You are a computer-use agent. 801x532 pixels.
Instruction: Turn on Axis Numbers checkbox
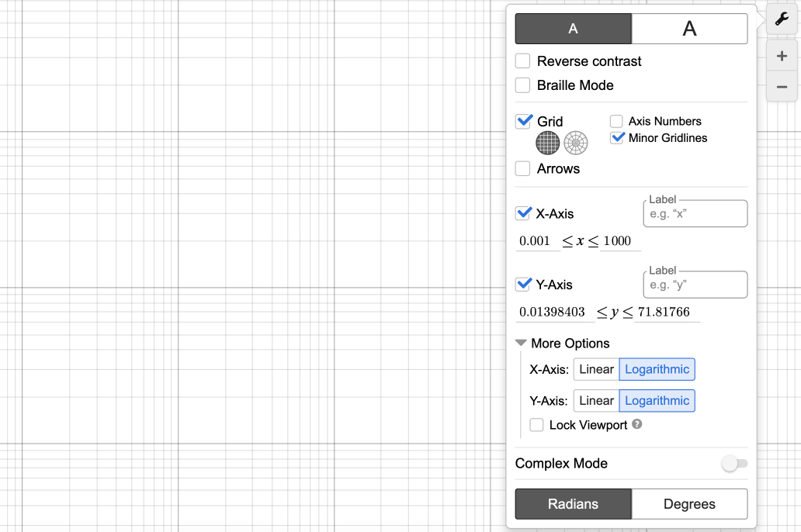(616, 121)
